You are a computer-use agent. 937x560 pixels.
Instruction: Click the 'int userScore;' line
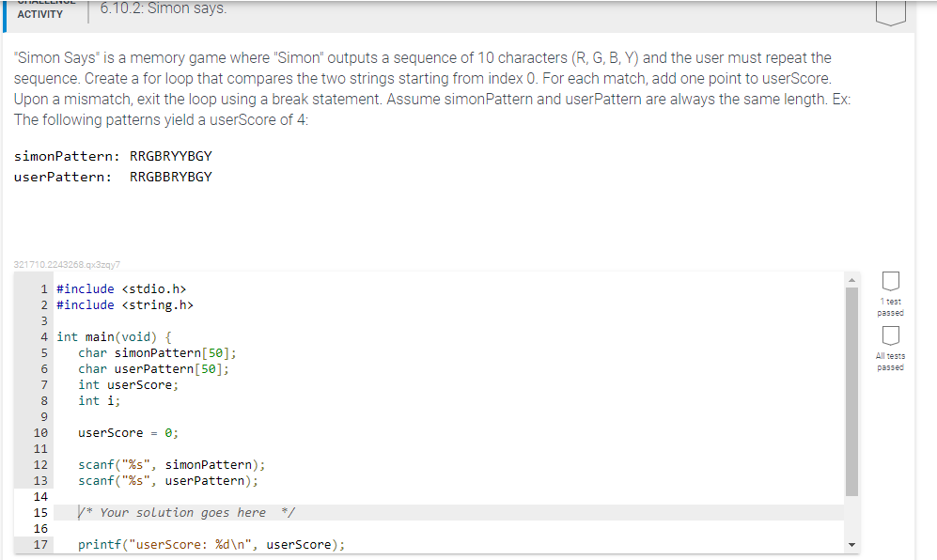point(129,385)
